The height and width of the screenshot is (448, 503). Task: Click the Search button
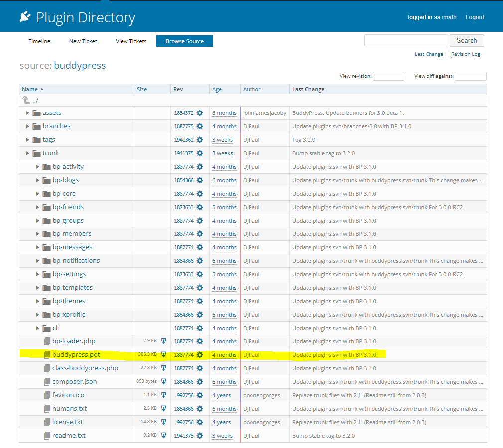pos(467,41)
